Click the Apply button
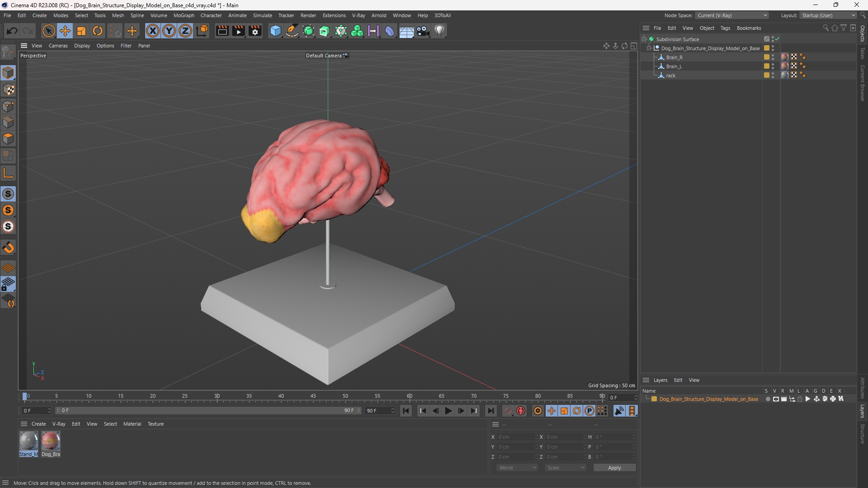The width and height of the screenshot is (868, 488). (614, 468)
